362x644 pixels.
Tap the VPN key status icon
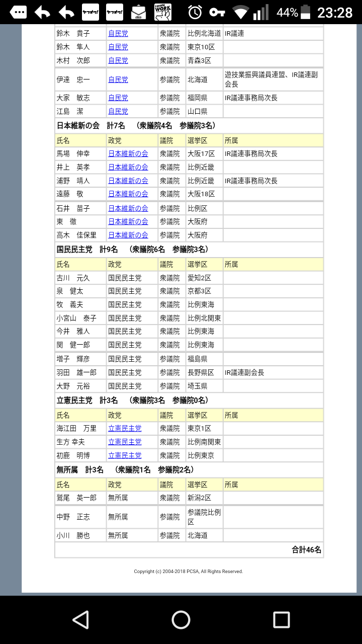tap(217, 13)
